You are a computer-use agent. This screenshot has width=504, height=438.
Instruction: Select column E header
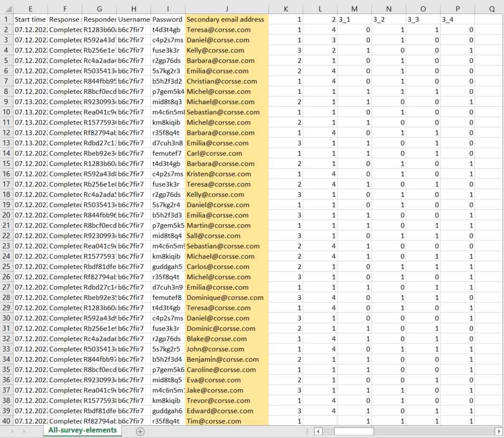click(x=30, y=9)
